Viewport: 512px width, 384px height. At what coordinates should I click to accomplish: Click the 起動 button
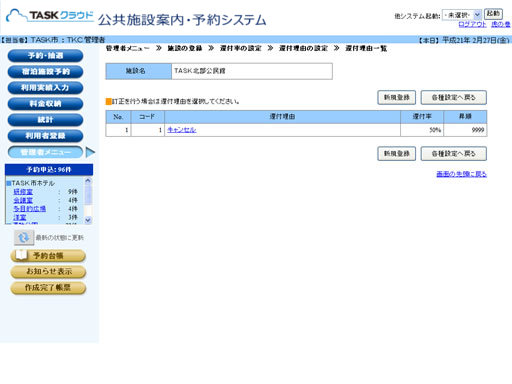493,14
